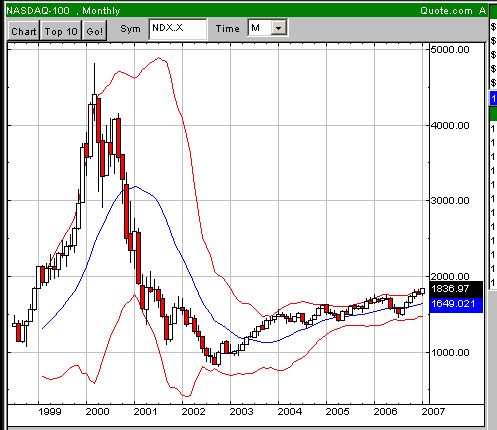Expand the Time dropdown arrow

[278, 28]
